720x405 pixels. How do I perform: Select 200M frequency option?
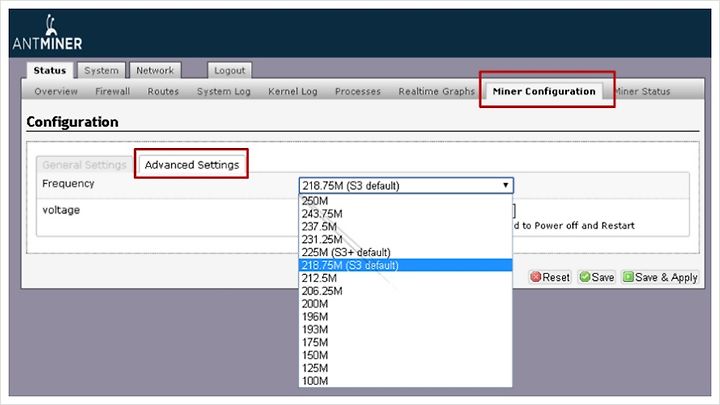[405, 304]
